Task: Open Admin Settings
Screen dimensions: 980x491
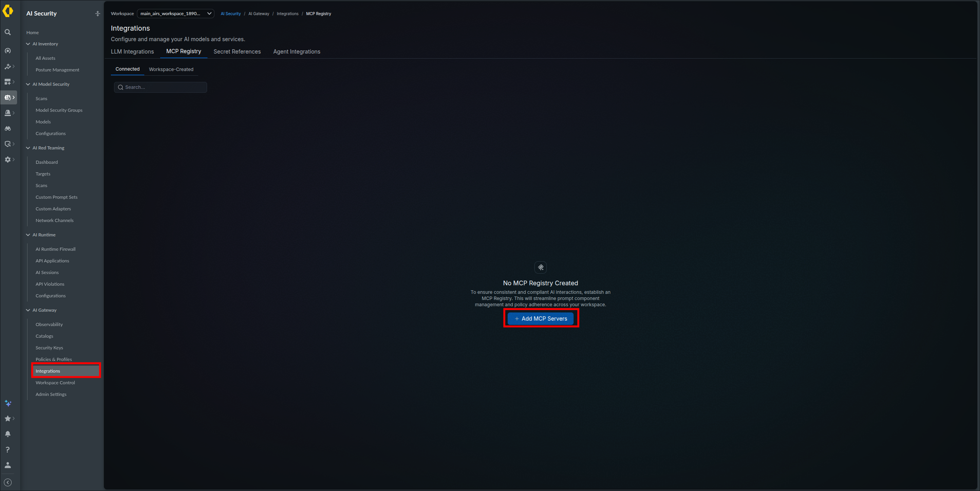Action: [x=51, y=395]
